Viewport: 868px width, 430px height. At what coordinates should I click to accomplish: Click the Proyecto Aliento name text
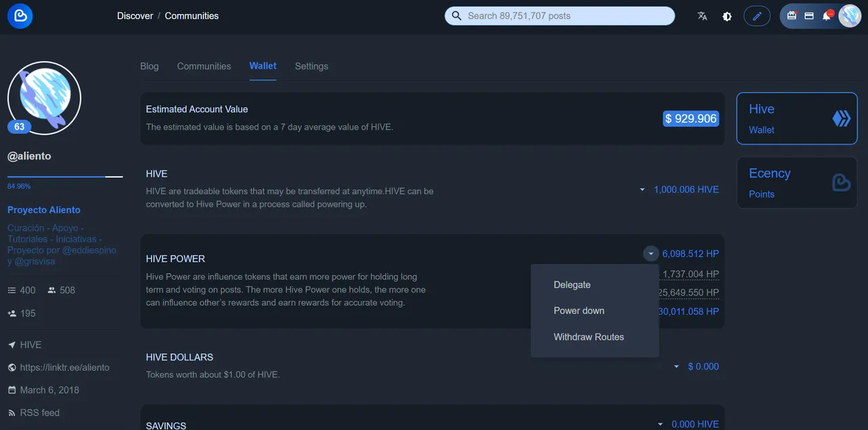coord(43,210)
